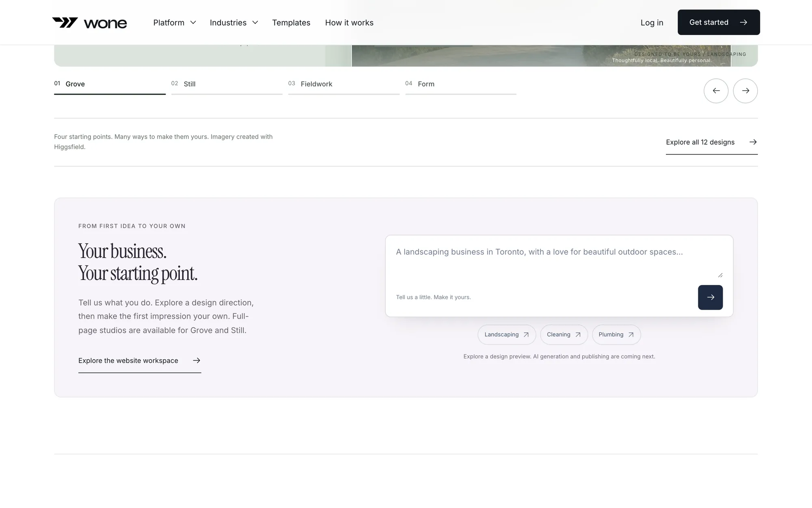Submit with the dark arrow button
Screen dimensions: 812x508
click(x=710, y=297)
